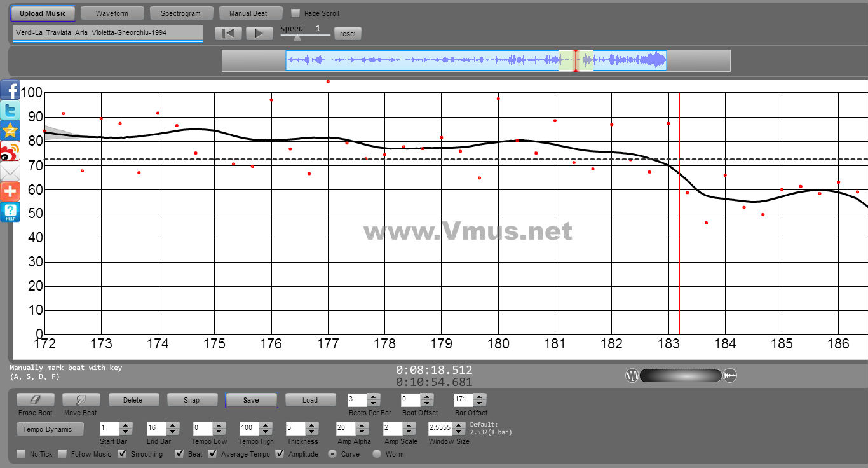Decrease the Bar Offset value

[x=480, y=403]
